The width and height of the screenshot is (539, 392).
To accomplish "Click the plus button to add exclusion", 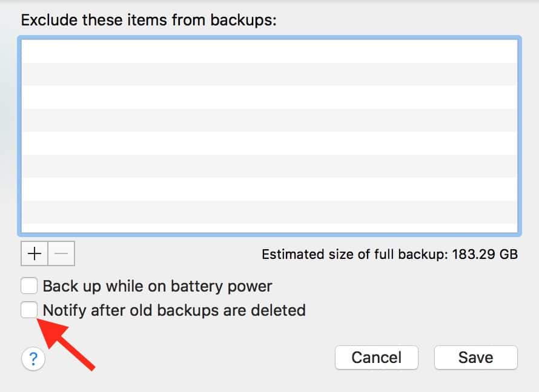I will click(35, 254).
